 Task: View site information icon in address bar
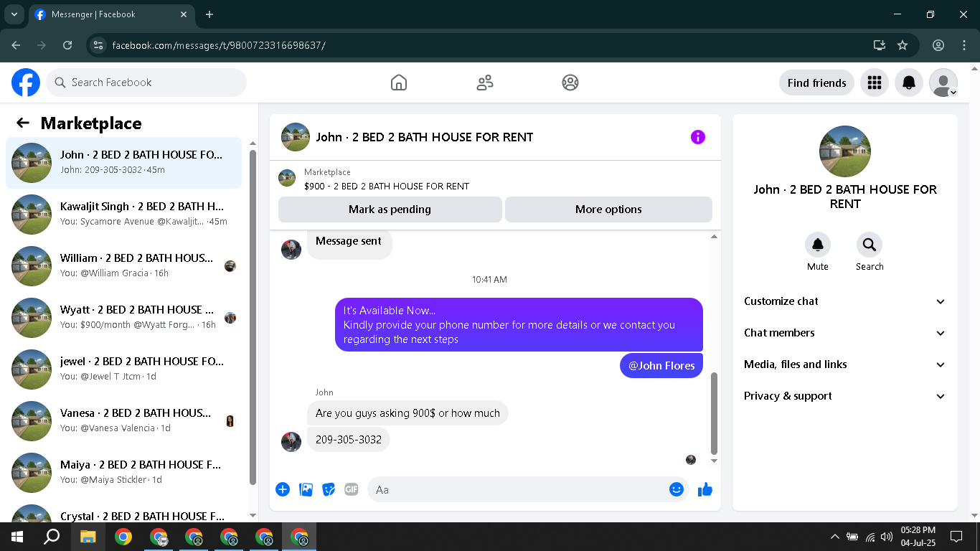99,45
